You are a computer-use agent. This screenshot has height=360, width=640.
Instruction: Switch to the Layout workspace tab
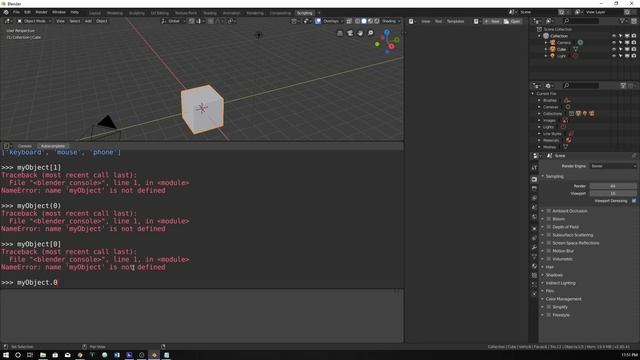pyautogui.click(x=95, y=13)
